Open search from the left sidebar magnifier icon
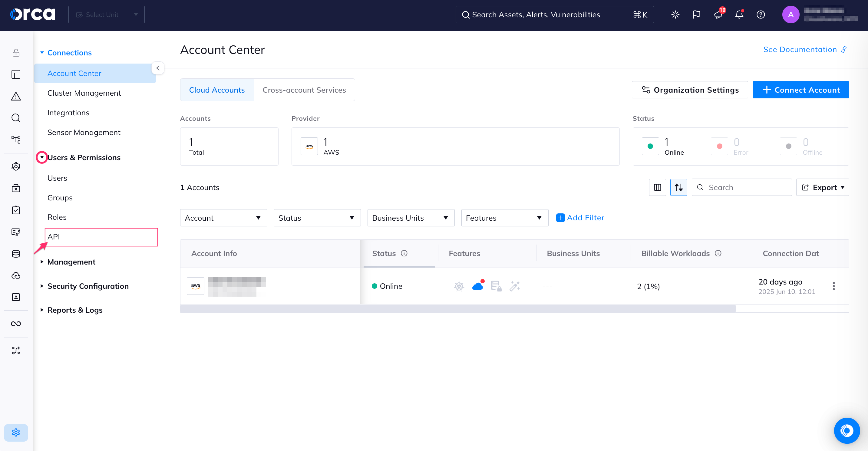Image resolution: width=868 pixels, height=451 pixels. pos(16,118)
